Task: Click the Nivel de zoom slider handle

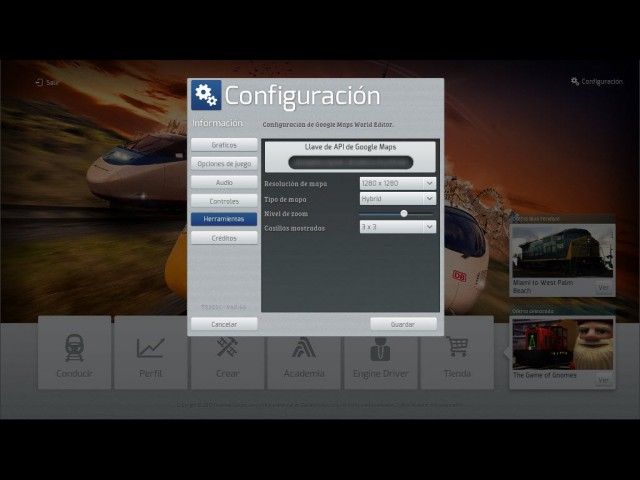Action: [404, 213]
